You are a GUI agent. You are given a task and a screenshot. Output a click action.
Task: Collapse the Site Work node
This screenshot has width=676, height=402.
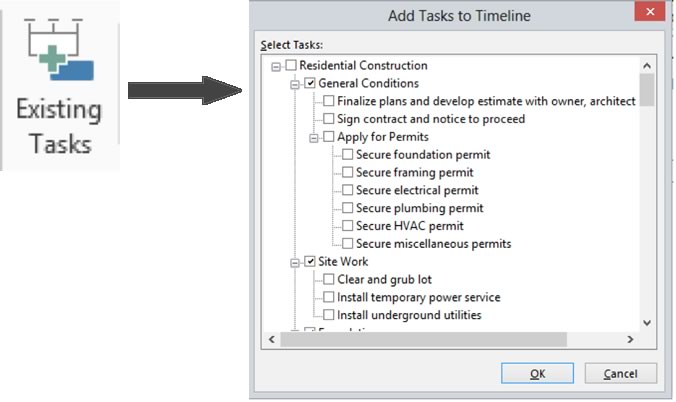point(295,262)
